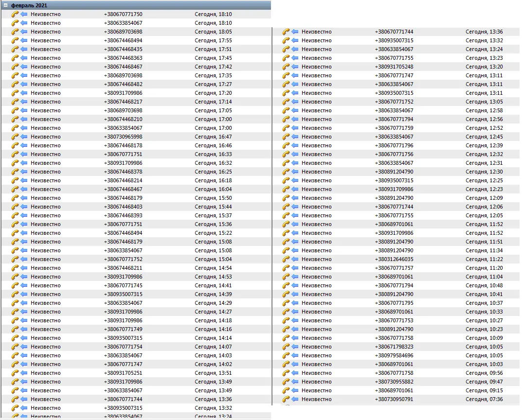This screenshot has height=420, width=522.
Task: Select phone number +380674468217
Action: pos(123,102)
